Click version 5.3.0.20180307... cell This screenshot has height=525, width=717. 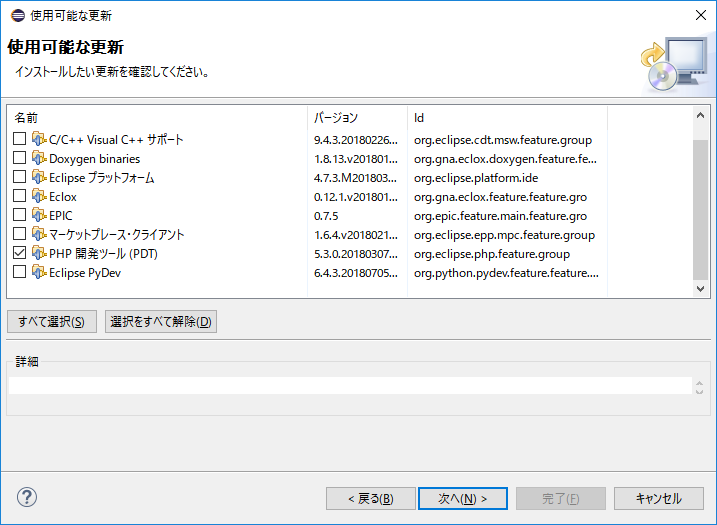coord(356,254)
